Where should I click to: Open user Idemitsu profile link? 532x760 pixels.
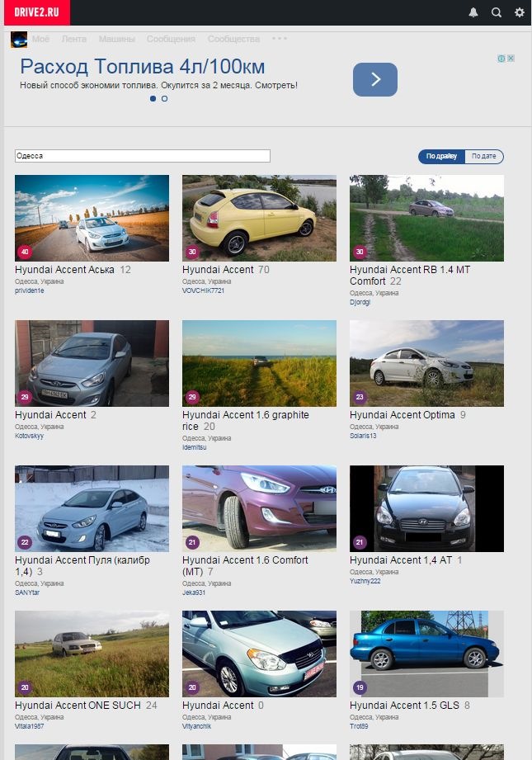click(195, 447)
